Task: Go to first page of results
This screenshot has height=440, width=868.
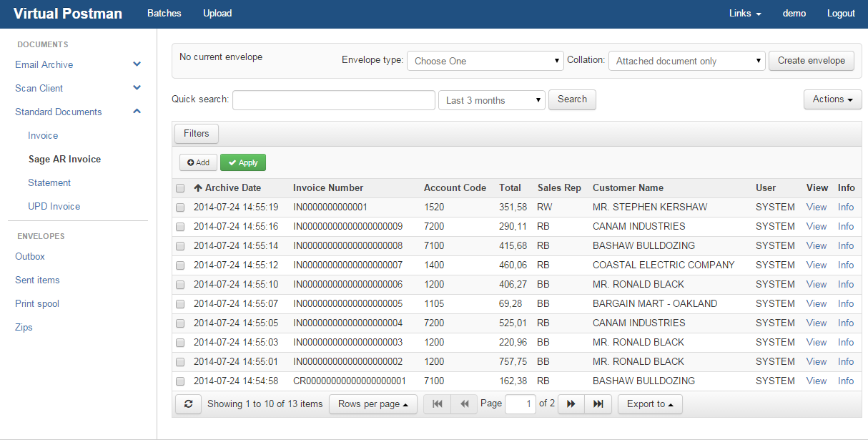Action: click(x=438, y=404)
